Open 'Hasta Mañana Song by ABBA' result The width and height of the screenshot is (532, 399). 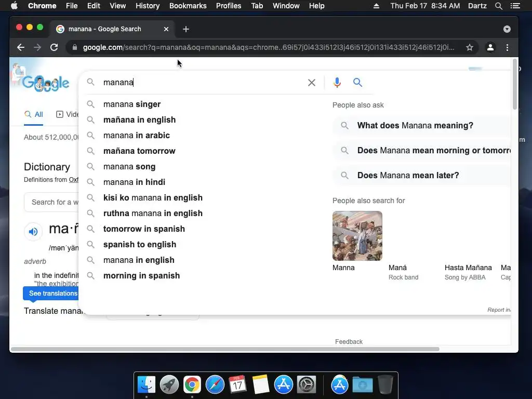[468, 272]
